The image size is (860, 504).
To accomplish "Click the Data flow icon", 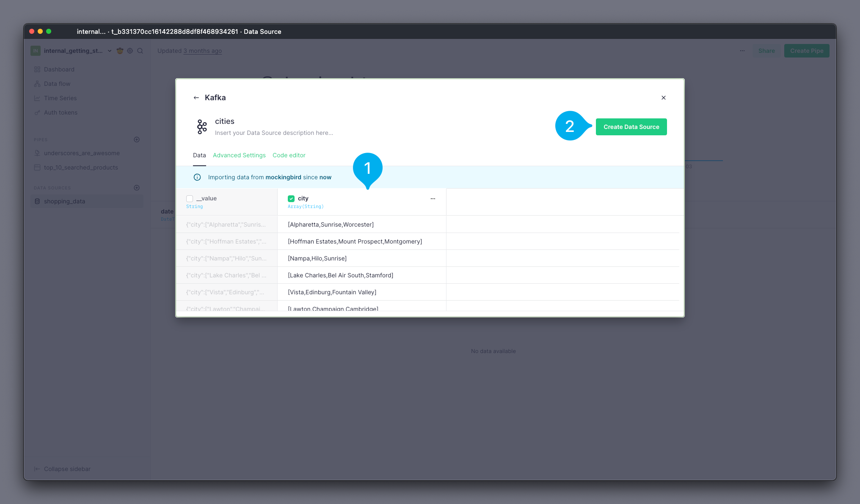I will point(37,84).
